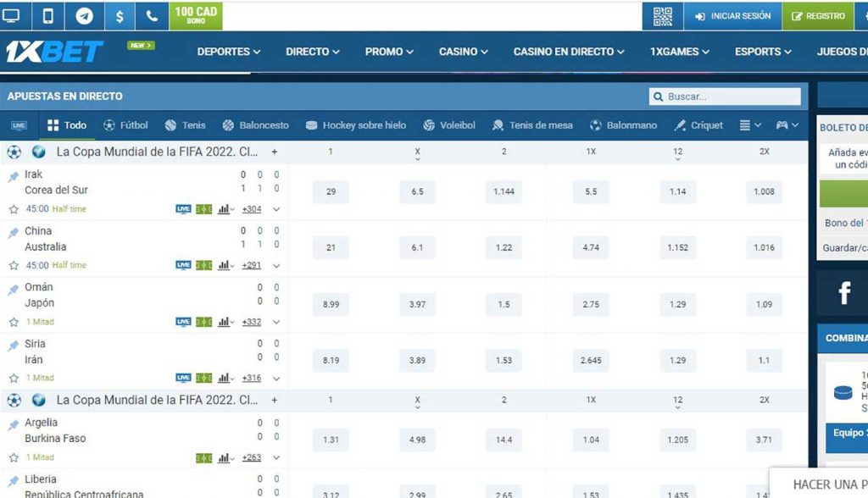868x498 pixels.
Task: Click the NEW badge next to logo
Action: tap(141, 46)
